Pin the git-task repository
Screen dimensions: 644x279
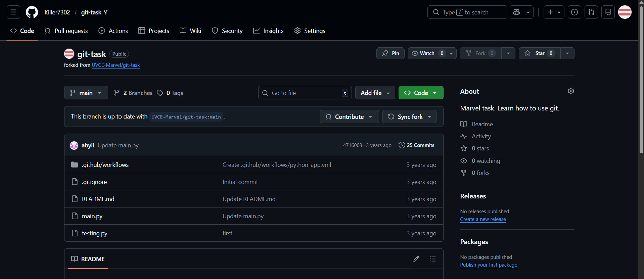(x=390, y=53)
